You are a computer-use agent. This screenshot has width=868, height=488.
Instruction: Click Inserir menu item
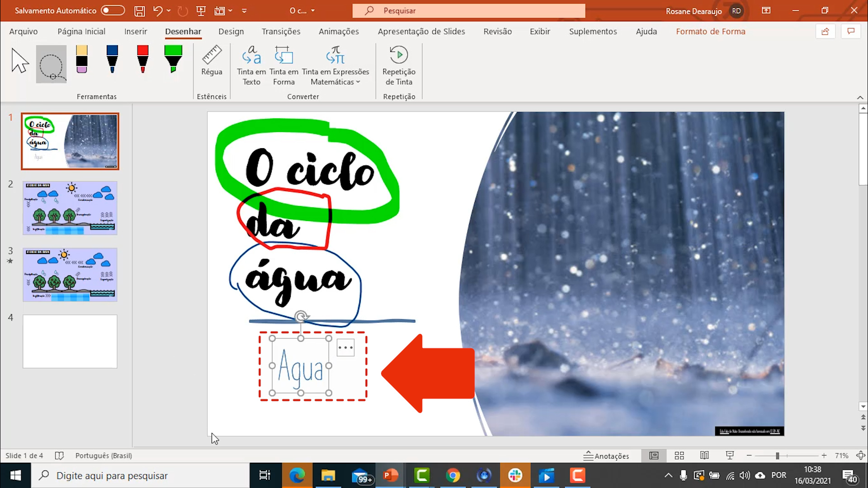[136, 32]
